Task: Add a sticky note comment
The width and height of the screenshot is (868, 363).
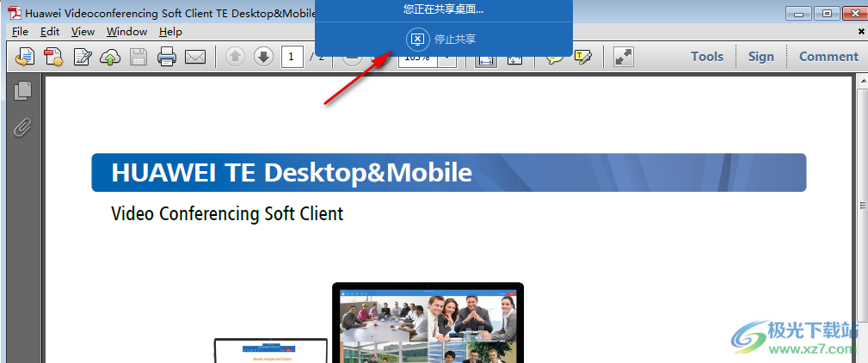Action: [x=555, y=58]
